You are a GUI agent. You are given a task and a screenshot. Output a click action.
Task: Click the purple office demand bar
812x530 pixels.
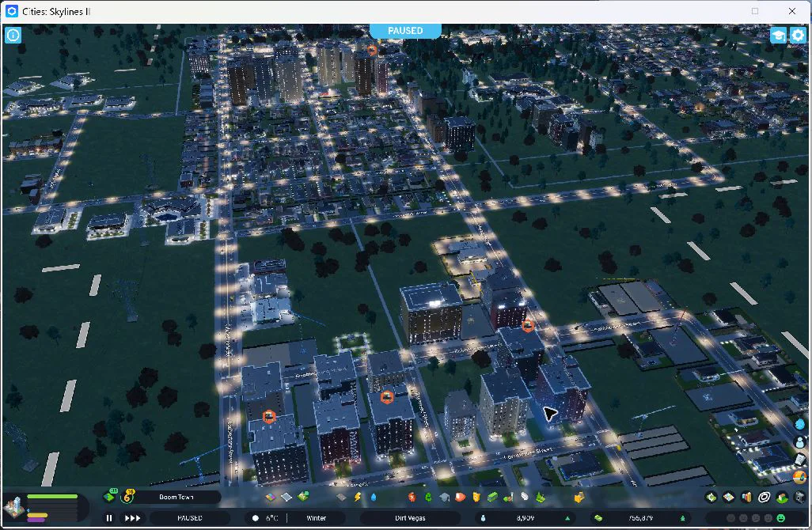36,520
